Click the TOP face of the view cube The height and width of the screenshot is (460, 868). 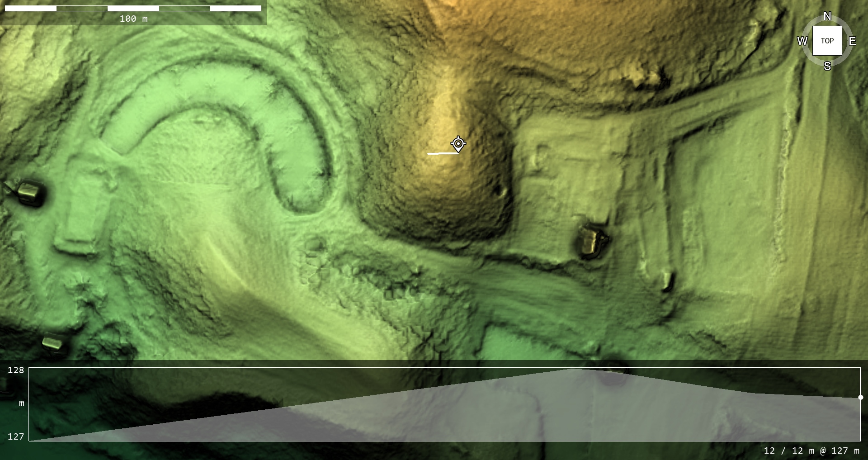[827, 41]
